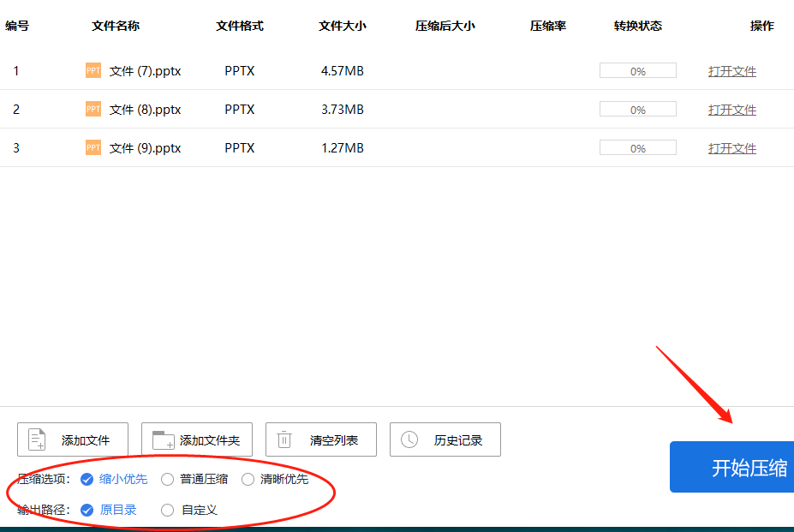
Task: Click the 添加文件 button label
Action: 86,440
